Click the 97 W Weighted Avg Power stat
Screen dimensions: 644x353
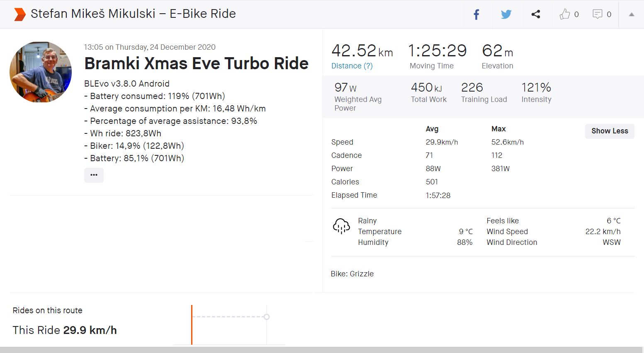pos(345,87)
